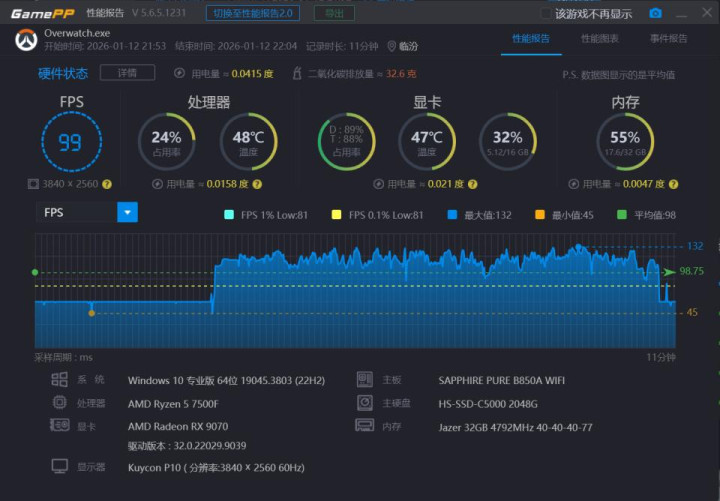This screenshot has height=501, width=720.
Task: Click the GPU 47℃ temperature gauge
Action: (427, 141)
